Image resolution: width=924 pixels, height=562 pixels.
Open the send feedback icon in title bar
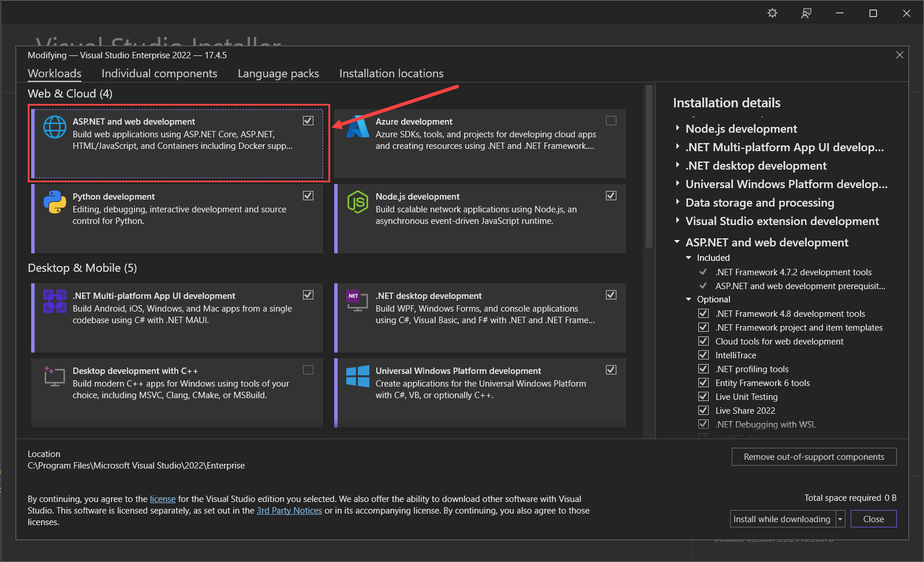(806, 13)
